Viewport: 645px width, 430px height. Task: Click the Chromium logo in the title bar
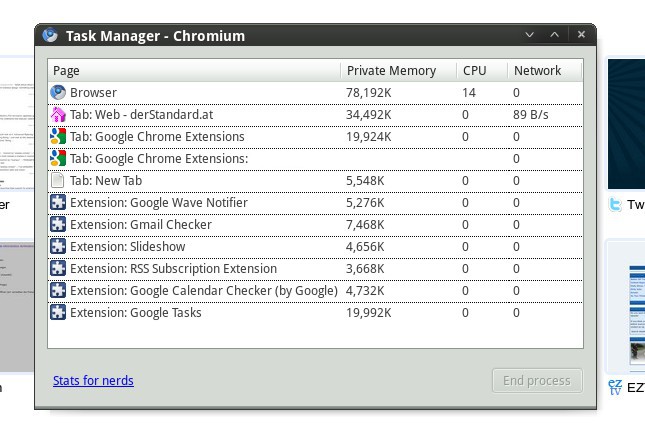tap(50, 36)
